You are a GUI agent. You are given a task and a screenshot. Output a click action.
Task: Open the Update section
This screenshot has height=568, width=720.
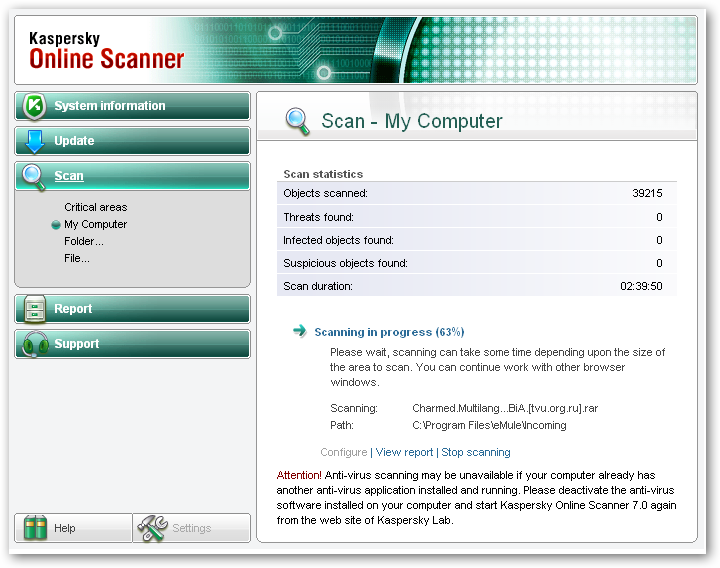point(74,141)
